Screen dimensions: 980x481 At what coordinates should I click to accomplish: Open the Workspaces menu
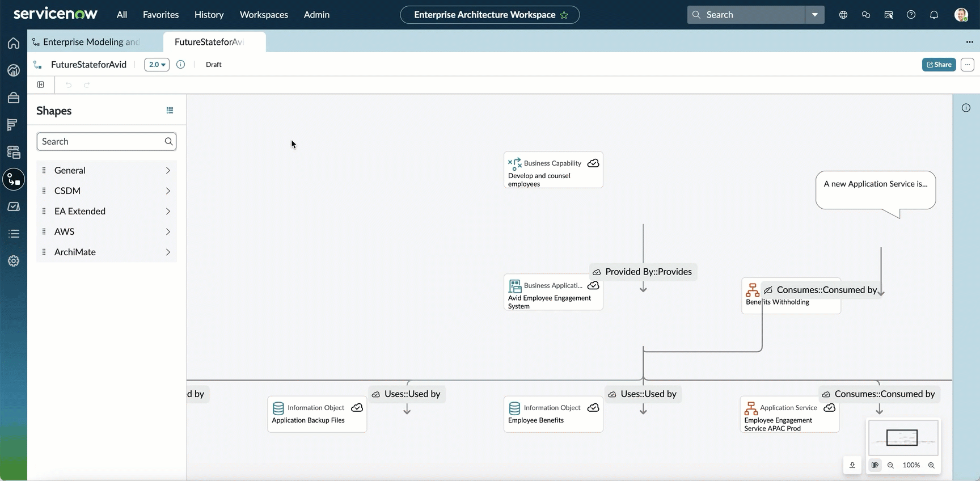264,15
